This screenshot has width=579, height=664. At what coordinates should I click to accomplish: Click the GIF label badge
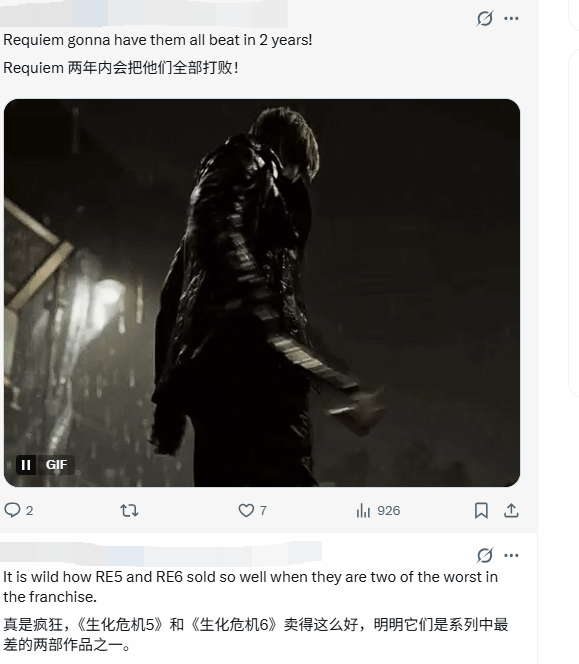point(56,465)
